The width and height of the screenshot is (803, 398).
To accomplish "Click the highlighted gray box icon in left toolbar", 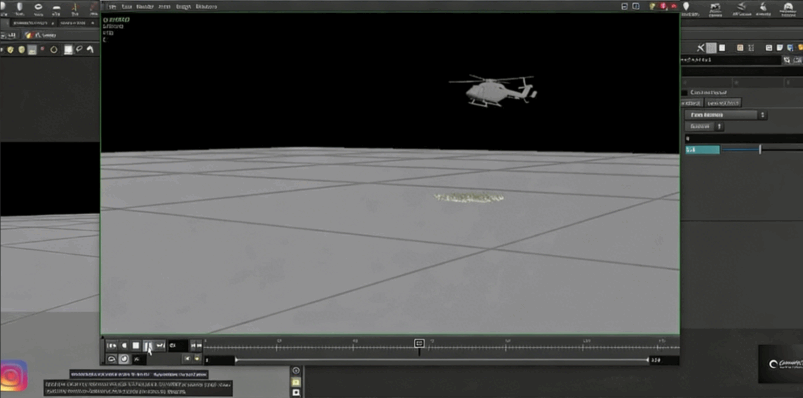I will pos(32,50).
